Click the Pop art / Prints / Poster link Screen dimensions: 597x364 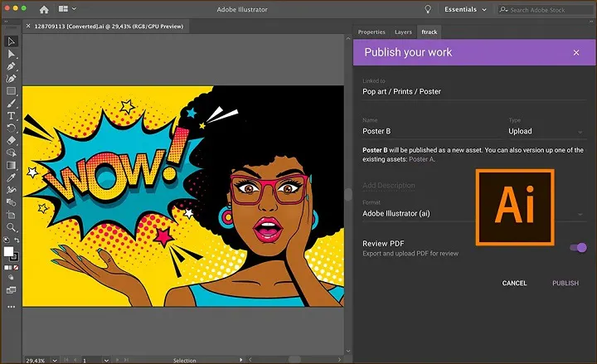pyautogui.click(x=401, y=91)
